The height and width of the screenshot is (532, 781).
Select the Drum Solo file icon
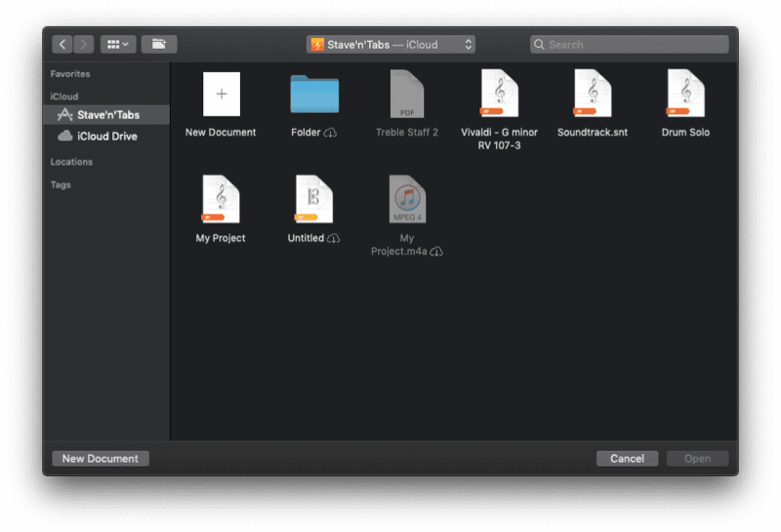pyautogui.click(x=685, y=93)
